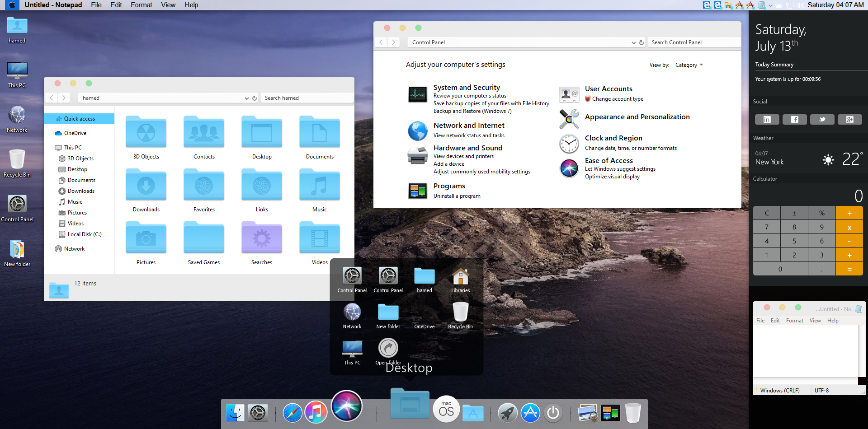This screenshot has height=429, width=868.
Task: Open the Downloads folder icon
Action: (146, 186)
